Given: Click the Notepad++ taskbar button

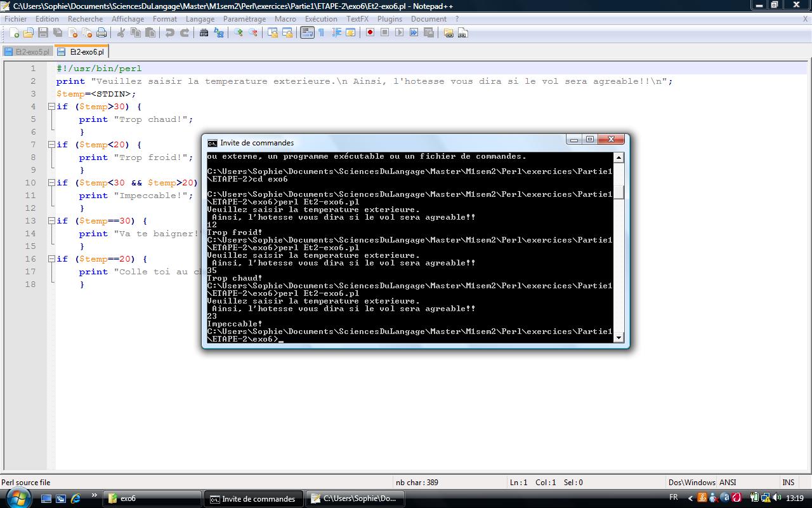Looking at the screenshot, I should click(x=355, y=498).
